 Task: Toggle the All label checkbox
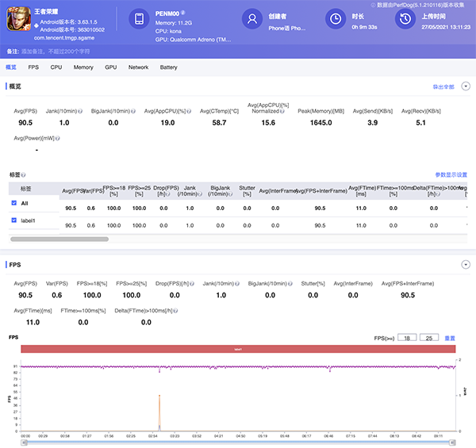point(13,203)
